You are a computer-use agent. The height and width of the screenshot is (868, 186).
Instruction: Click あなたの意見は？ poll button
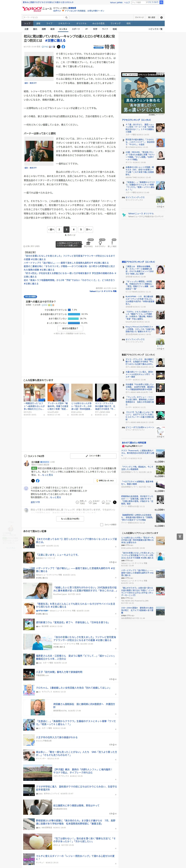pyautogui.click(x=70, y=328)
